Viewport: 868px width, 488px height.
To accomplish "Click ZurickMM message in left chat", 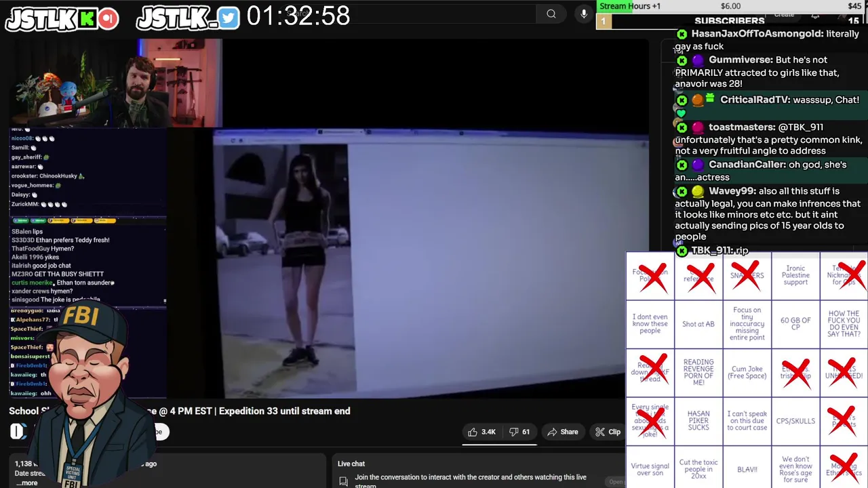I will click(39, 204).
